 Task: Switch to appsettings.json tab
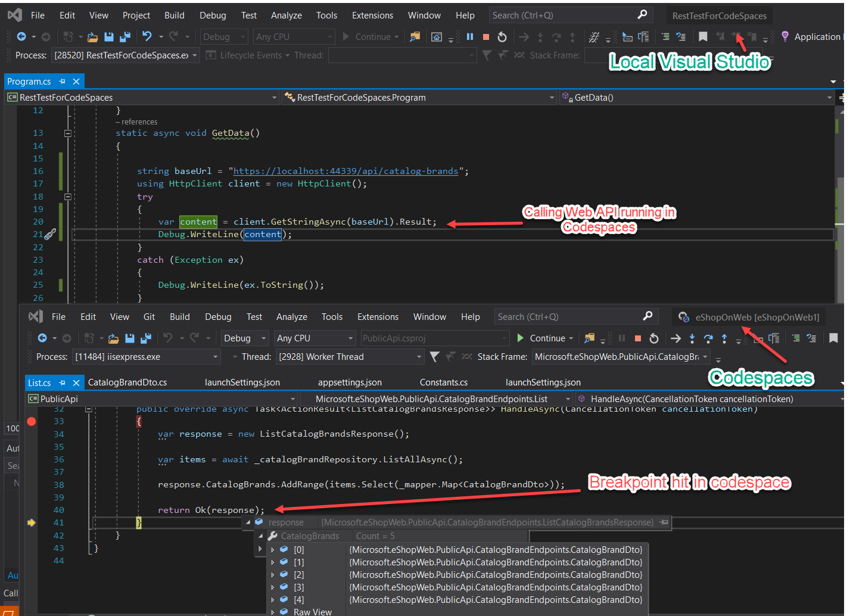click(350, 382)
